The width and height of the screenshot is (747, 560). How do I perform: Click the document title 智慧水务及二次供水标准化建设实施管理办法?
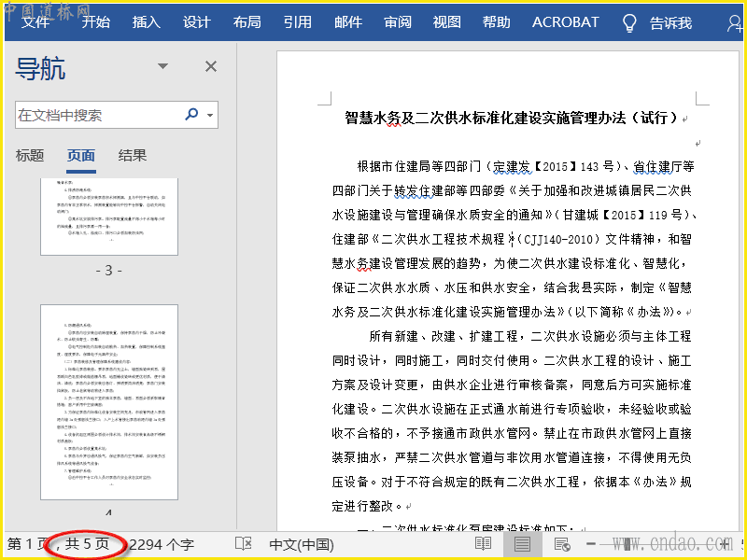pos(486,118)
